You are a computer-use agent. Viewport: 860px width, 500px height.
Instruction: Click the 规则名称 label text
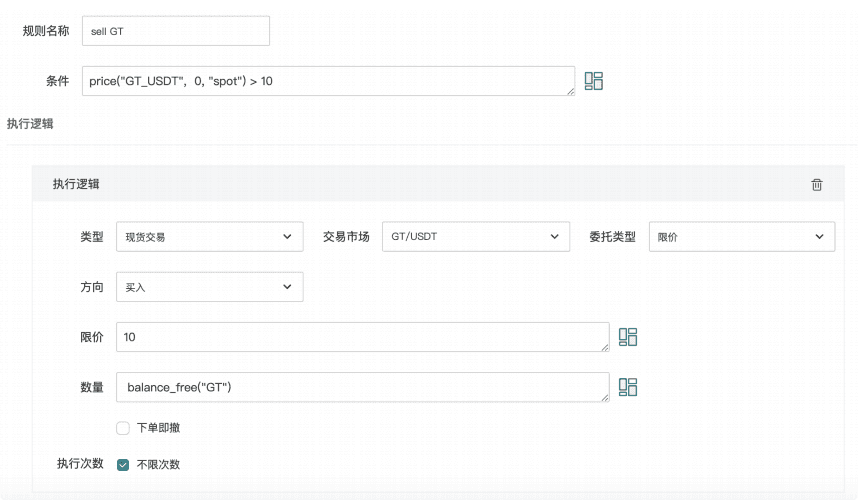tap(46, 31)
